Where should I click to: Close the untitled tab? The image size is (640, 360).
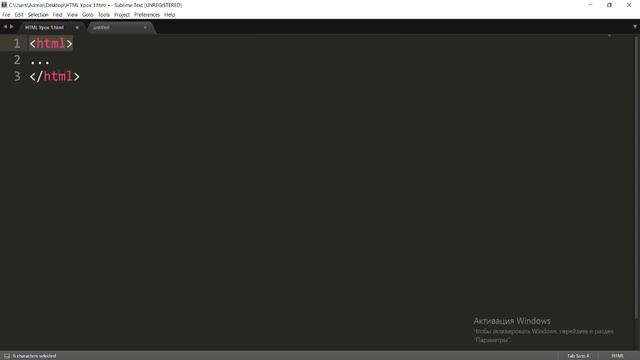click(145, 27)
